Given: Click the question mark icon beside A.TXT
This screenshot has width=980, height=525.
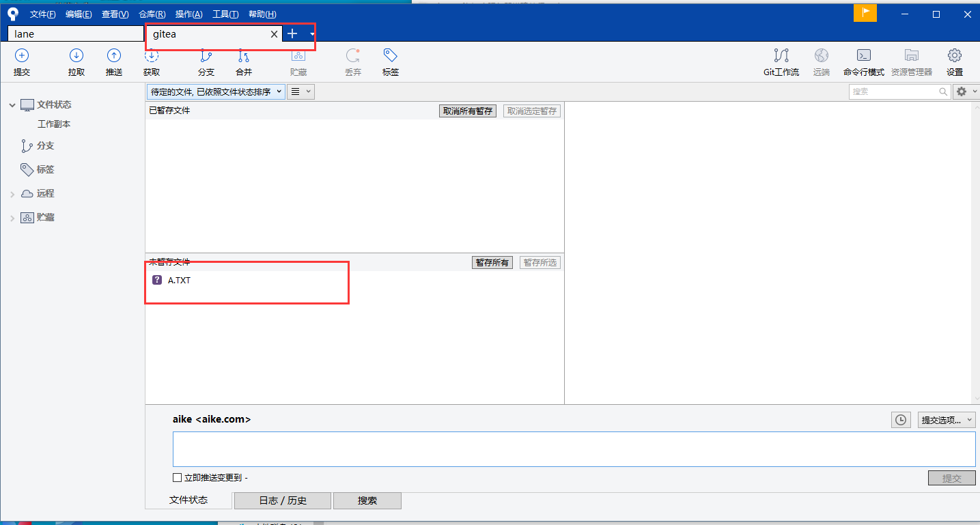Looking at the screenshot, I should click(157, 280).
